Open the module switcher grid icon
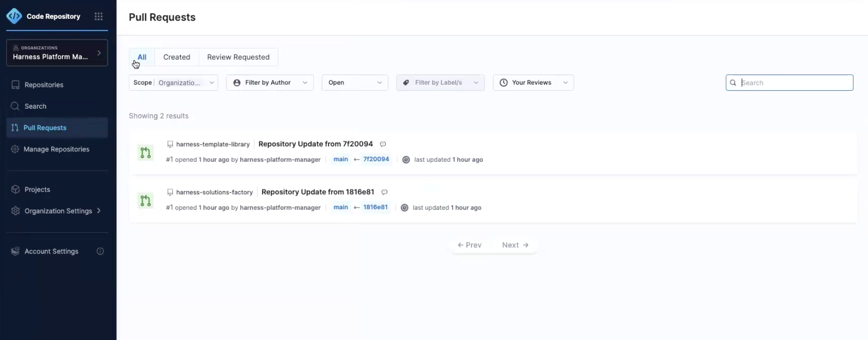Screen dimensions: 868x340 pyautogui.click(x=98, y=16)
